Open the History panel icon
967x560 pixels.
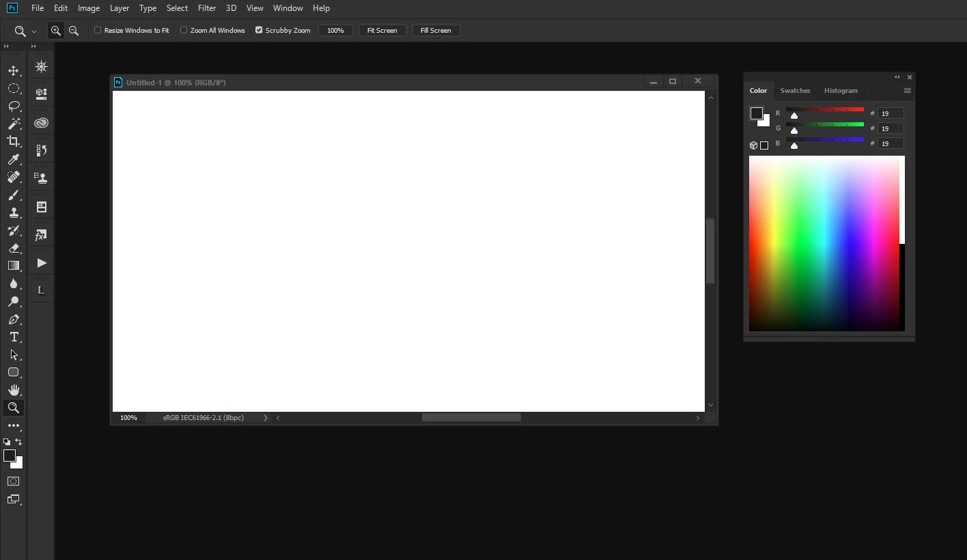[x=41, y=150]
